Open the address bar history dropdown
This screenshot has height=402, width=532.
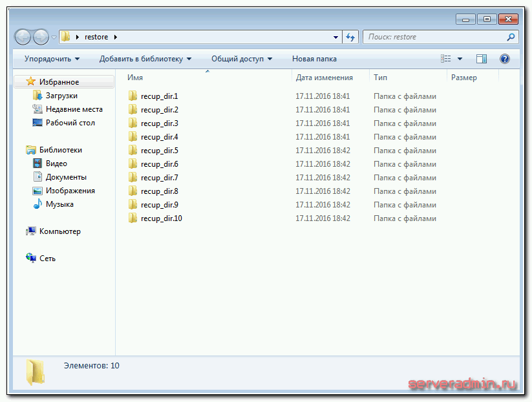point(335,37)
